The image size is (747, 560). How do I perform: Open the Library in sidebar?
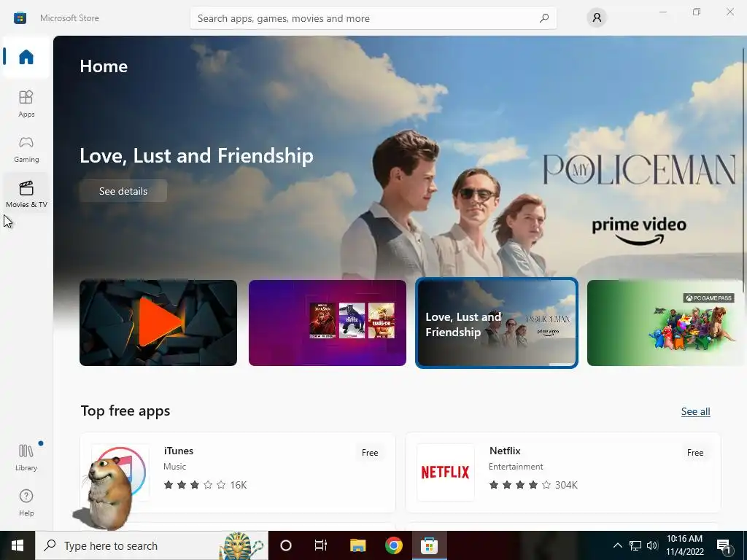click(26, 457)
